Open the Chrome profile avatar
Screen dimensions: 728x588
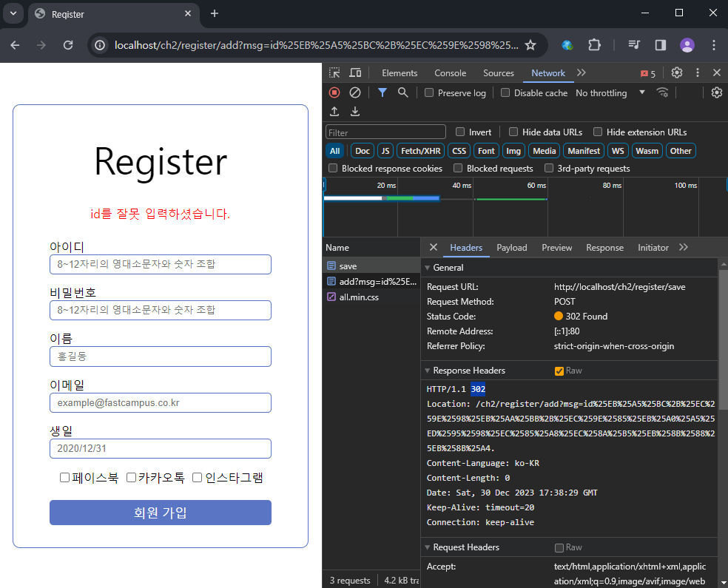pyautogui.click(x=687, y=45)
